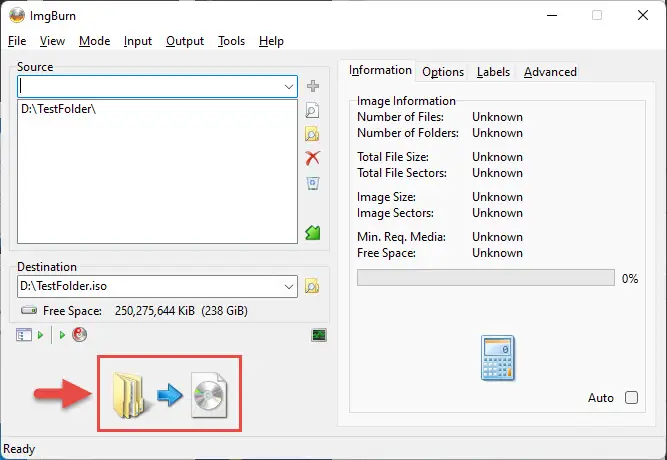Image resolution: width=667 pixels, height=460 pixels.
Task: Open the File menu
Action: [x=17, y=41]
